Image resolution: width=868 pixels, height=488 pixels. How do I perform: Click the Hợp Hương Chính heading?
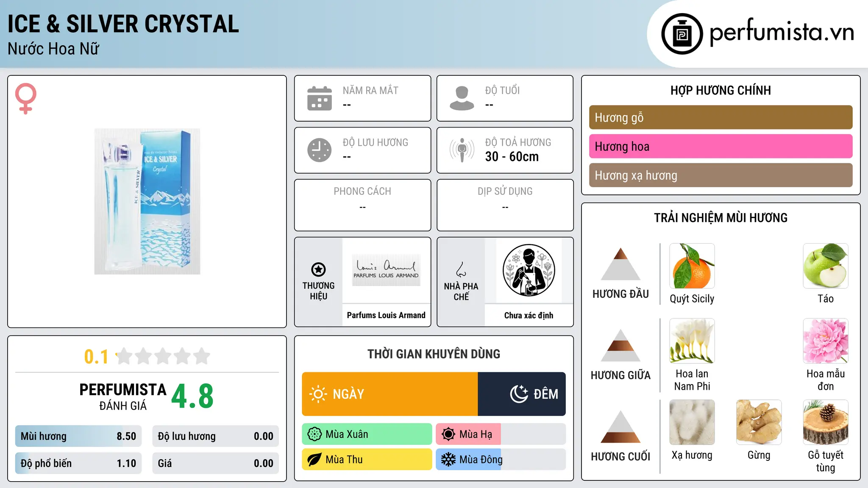pos(721,90)
